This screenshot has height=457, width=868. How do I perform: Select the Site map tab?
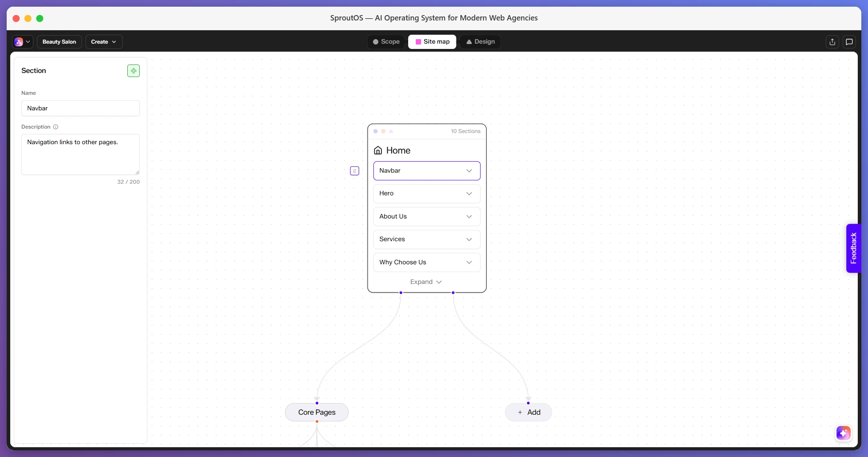(432, 42)
